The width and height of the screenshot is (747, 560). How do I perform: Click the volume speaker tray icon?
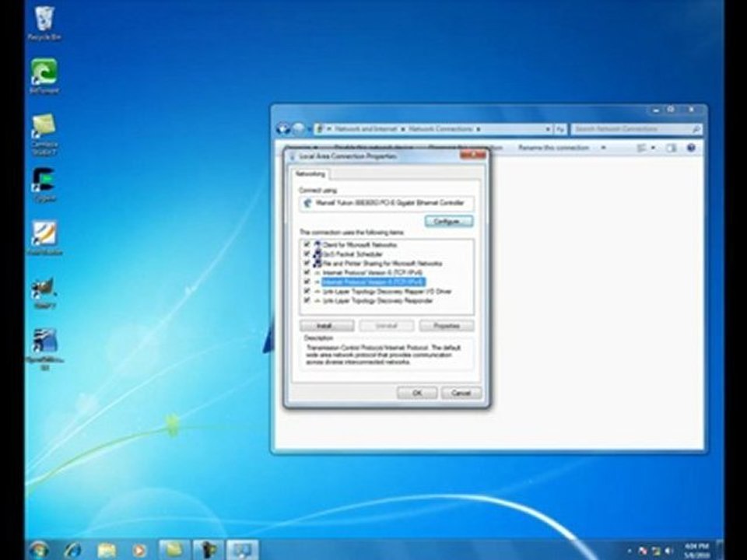(668, 551)
